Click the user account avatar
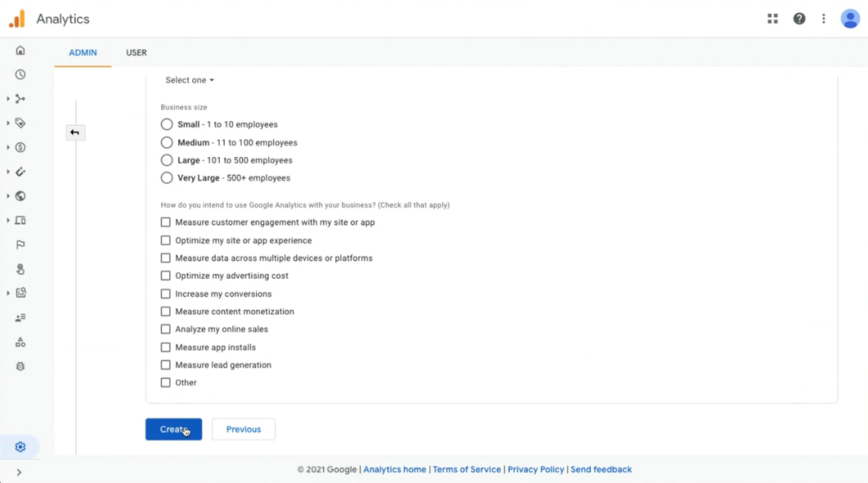 coord(850,19)
